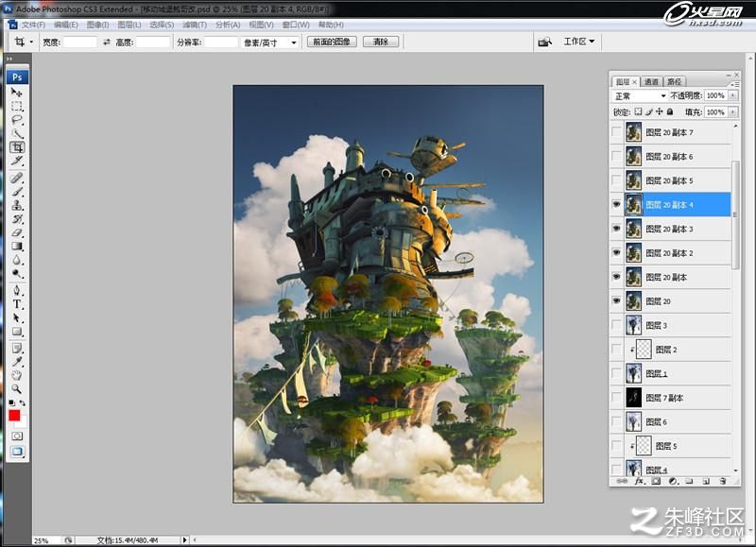
Task: Hide the 图层 20 副本 4 layer
Action: click(617, 204)
